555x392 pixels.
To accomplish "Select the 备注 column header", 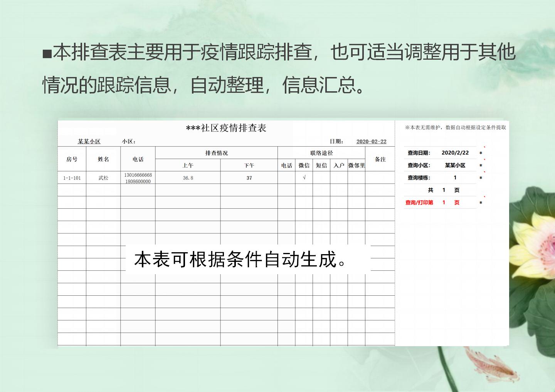I will click(380, 159).
